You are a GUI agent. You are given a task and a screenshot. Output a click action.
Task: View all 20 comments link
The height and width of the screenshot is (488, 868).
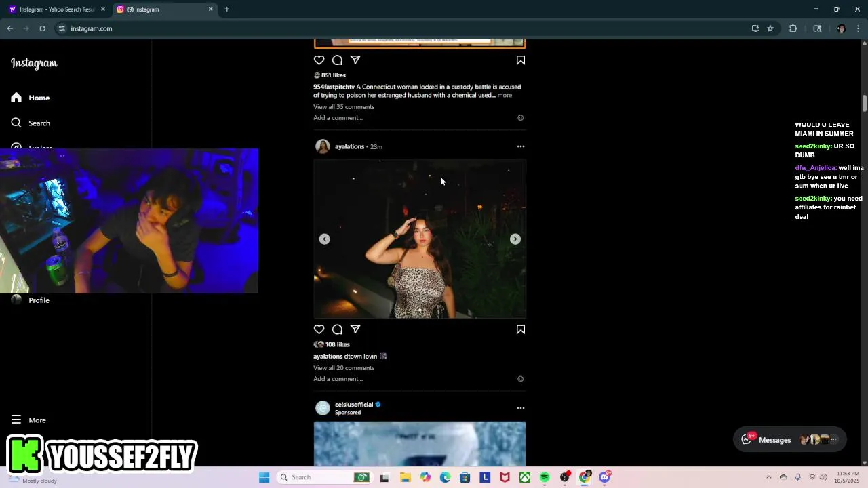344,368
